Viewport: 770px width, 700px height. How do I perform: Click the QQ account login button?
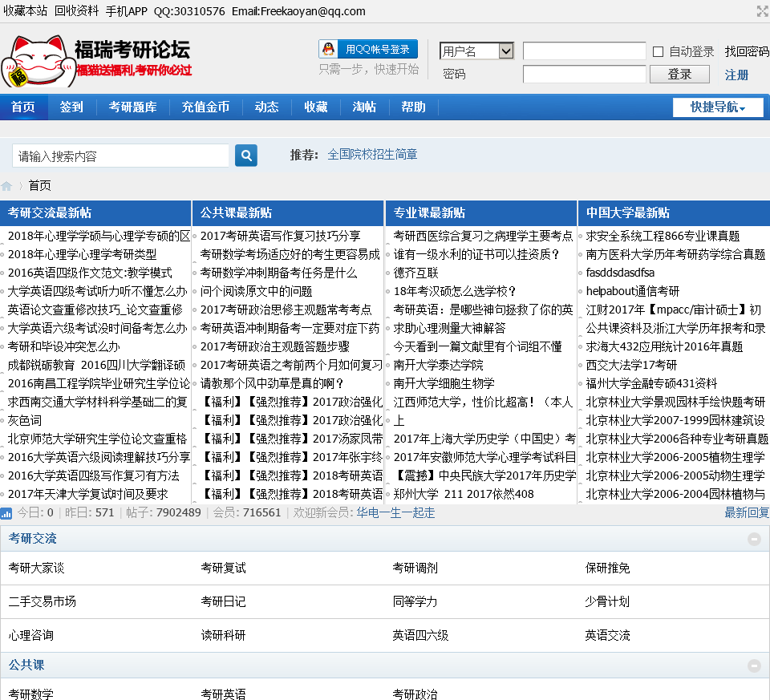368,50
